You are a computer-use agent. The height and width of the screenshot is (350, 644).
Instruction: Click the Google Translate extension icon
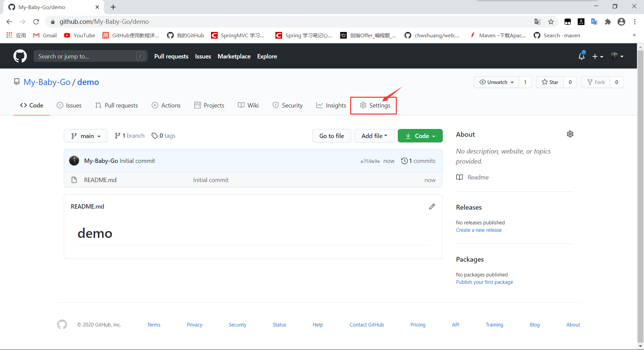(594, 22)
